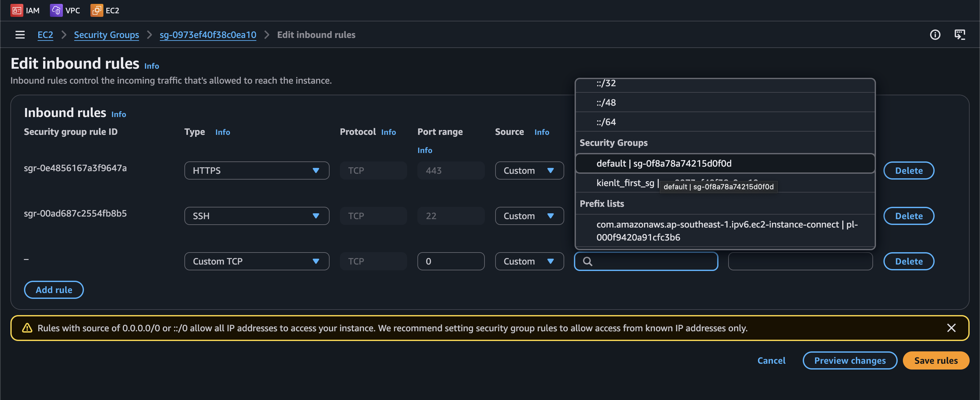The width and height of the screenshot is (980, 400).
Task: Click the Add rule button
Action: click(54, 290)
